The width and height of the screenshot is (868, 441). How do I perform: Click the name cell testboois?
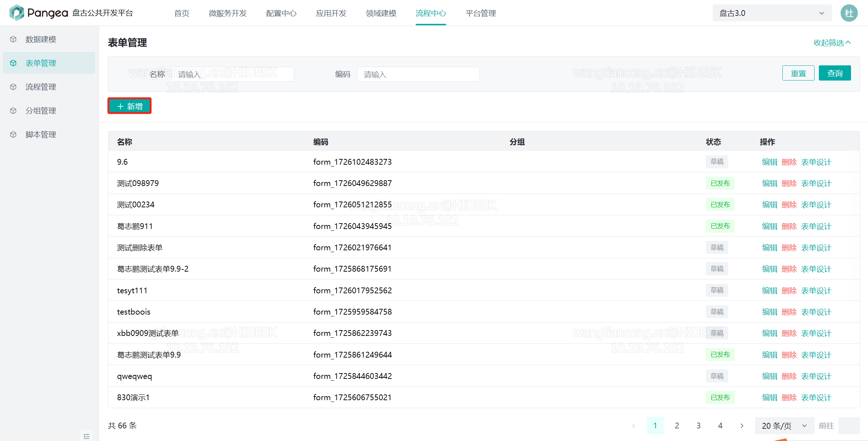(134, 312)
